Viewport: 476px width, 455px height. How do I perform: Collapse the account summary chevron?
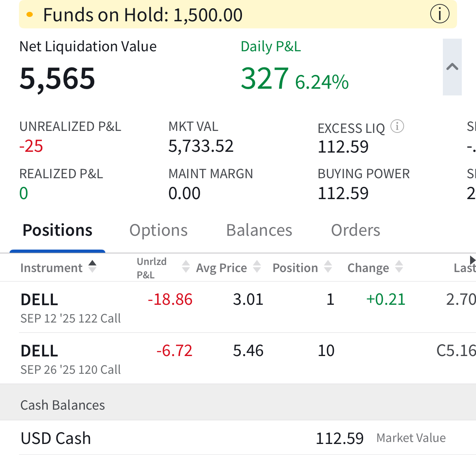click(452, 67)
